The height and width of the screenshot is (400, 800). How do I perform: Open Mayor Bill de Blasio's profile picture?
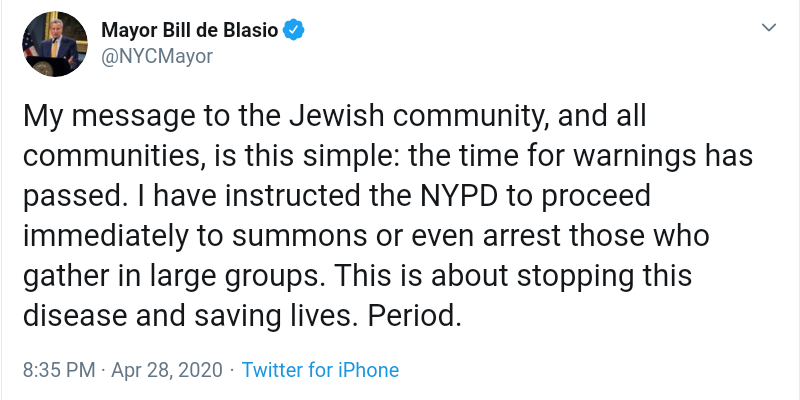coord(55,44)
